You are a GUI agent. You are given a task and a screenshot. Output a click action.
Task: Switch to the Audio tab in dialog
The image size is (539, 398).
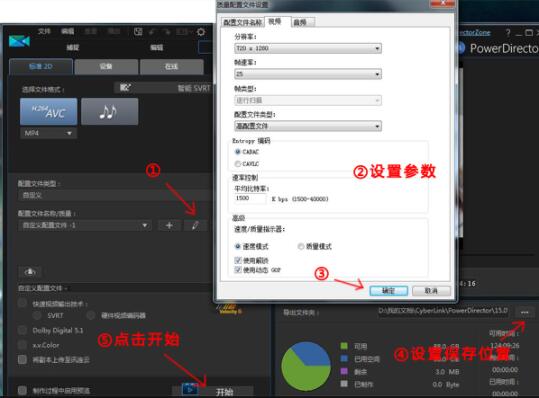click(x=303, y=22)
